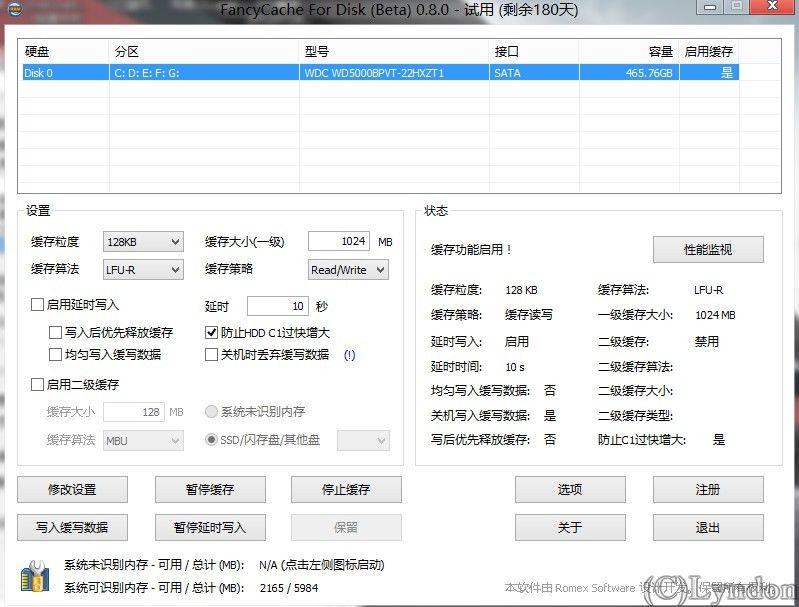Click 暂停缓存 button
The height and width of the screenshot is (607, 799).
point(210,490)
